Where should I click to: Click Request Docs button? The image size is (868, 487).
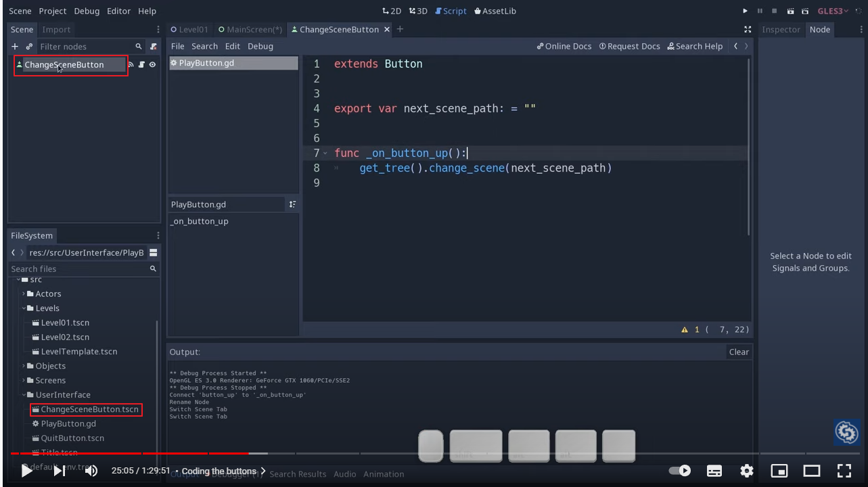point(629,47)
